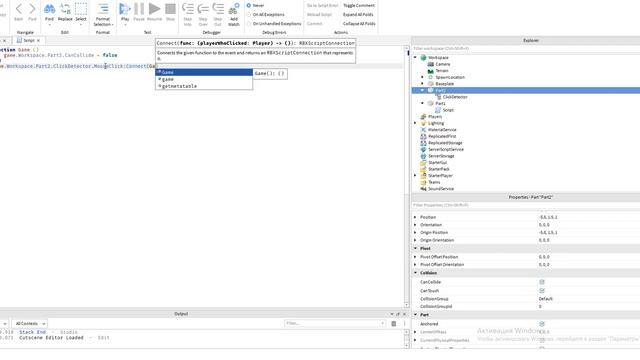Select On All Exceptions option

click(x=249, y=15)
